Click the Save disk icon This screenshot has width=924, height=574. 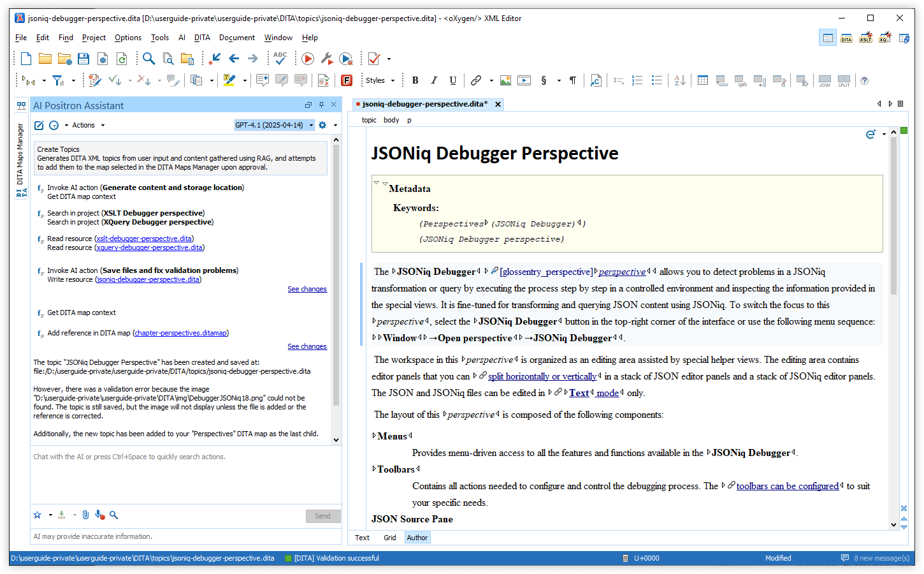point(83,59)
